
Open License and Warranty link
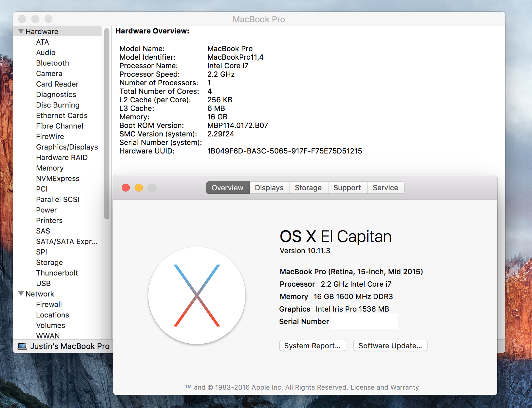click(385, 387)
